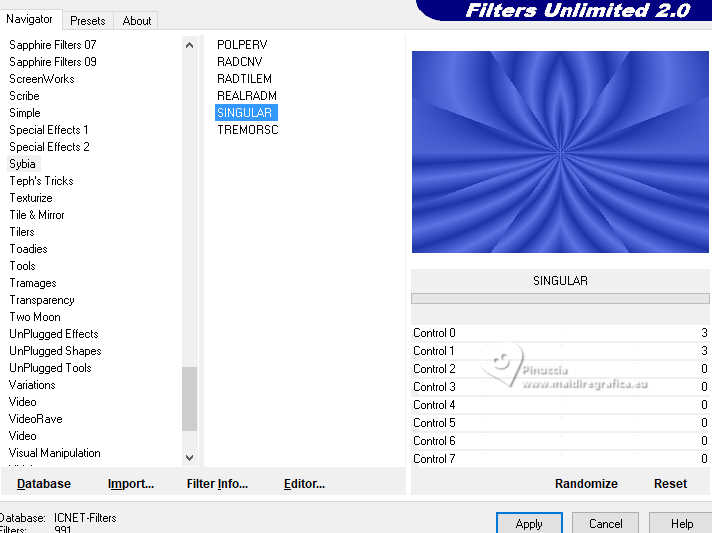Open the Presets tab

click(x=88, y=21)
